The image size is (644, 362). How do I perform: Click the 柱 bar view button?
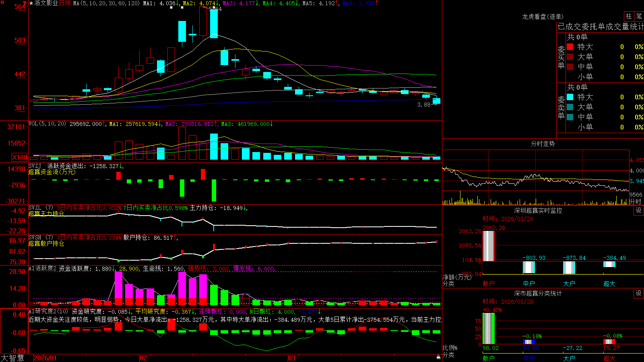pos(629,16)
